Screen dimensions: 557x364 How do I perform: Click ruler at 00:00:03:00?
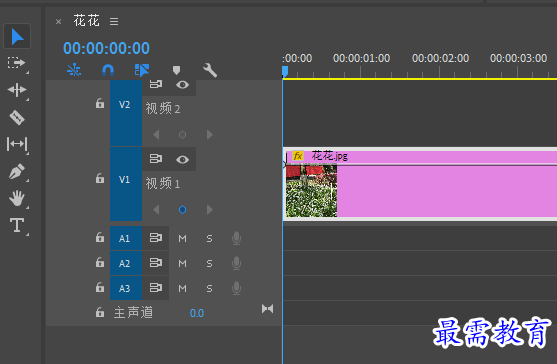click(518, 58)
